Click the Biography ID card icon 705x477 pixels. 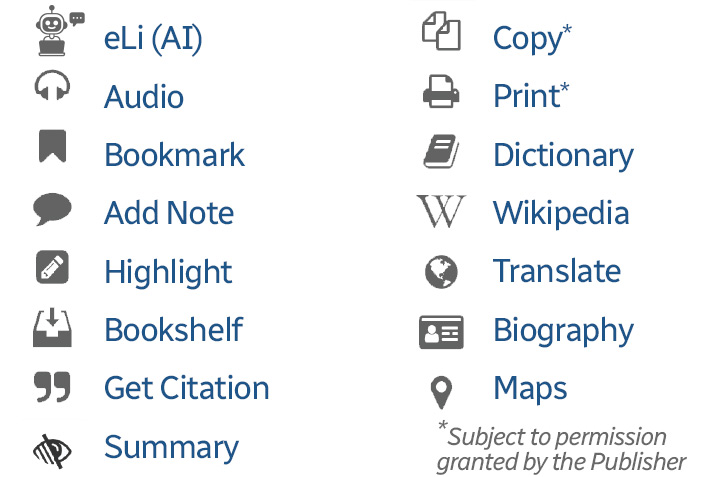click(x=441, y=332)
